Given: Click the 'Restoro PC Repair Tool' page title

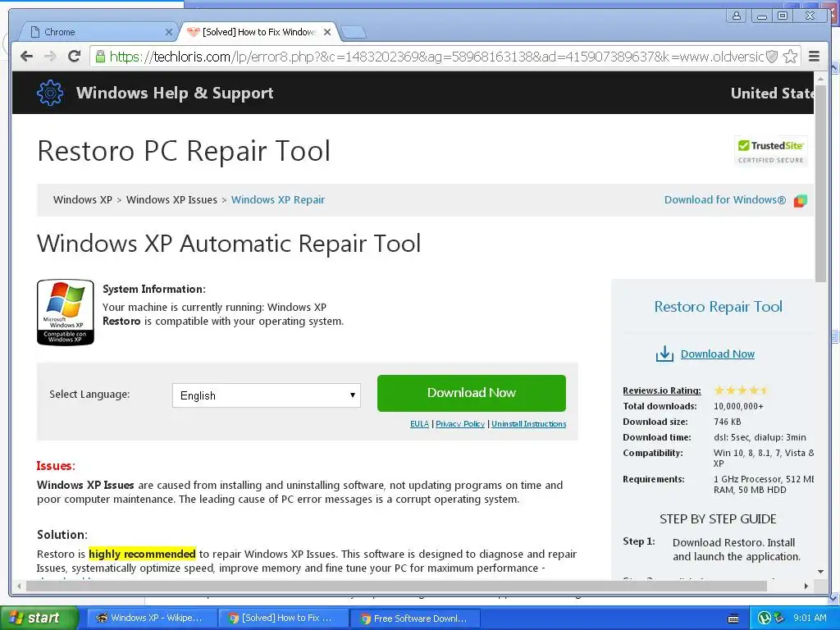Looking at the screenshot, I should click(184, 151).
